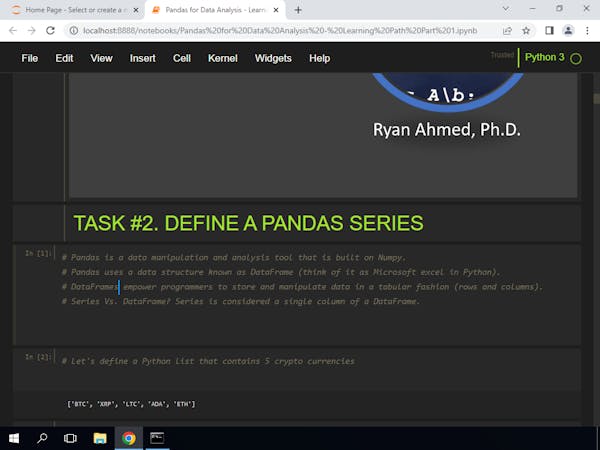The image size is (600, 450).
Task: Click the localhost notebook URL field
Action: point(280,31)
